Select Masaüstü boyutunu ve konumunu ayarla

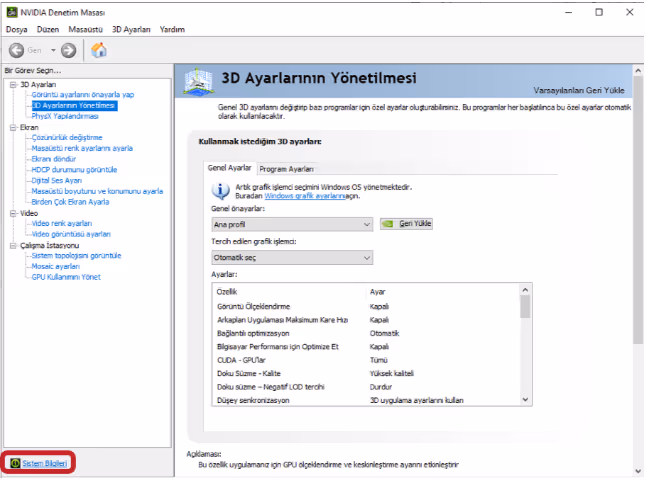pos(97,191)
